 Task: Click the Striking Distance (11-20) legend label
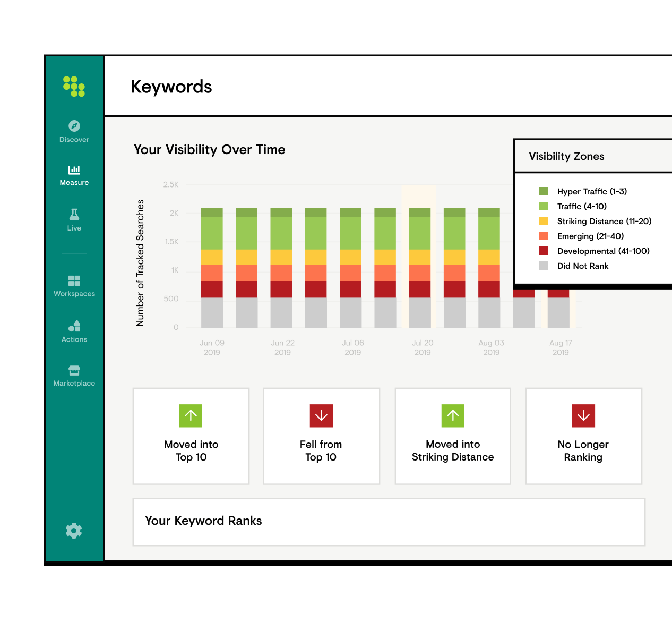point(604,221)
